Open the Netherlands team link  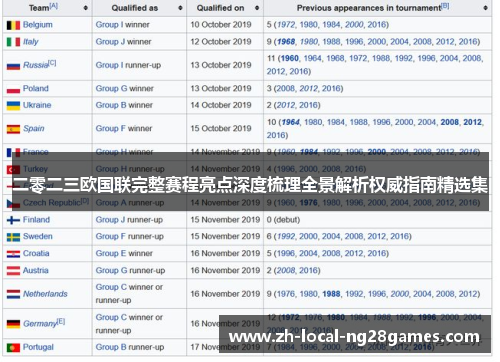[x=45, y=294]
